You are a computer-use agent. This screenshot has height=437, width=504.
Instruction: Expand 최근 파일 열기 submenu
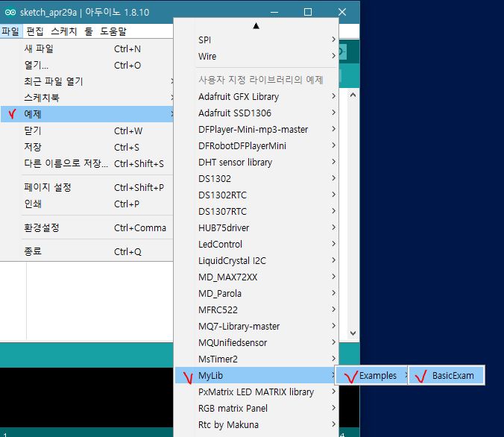[x=86, y=81]
